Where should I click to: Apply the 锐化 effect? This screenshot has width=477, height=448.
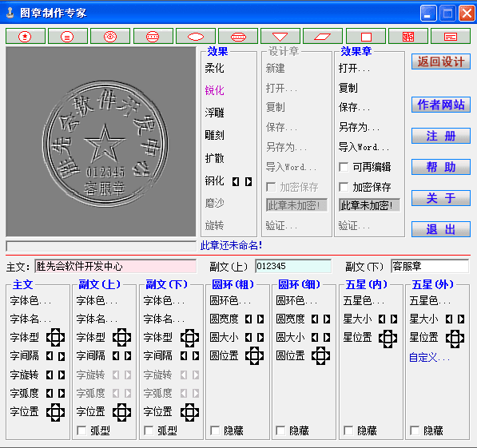pyautogui.click(x=214, y=90)
